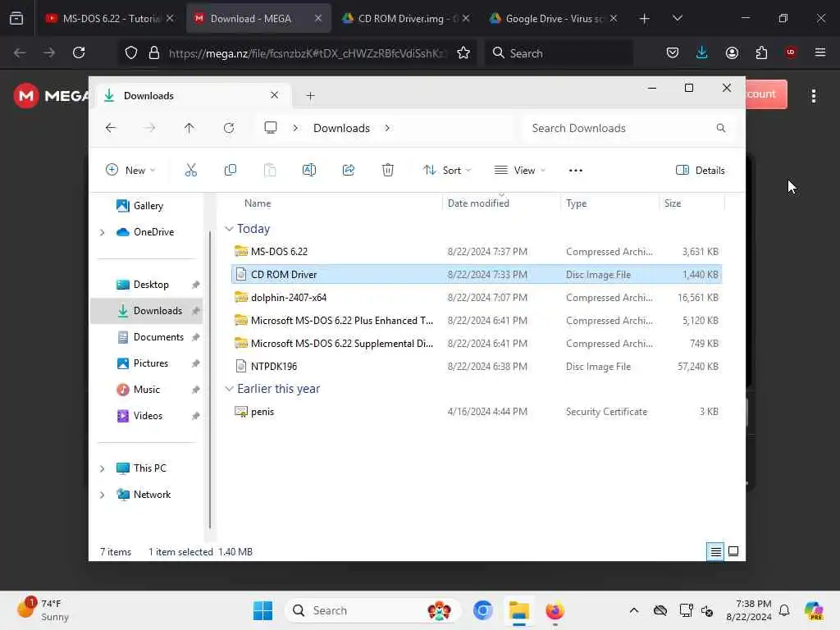Screen dimensions: 840x630
Task: Show hidden system tray icons chevron
Action: [634, 610]
